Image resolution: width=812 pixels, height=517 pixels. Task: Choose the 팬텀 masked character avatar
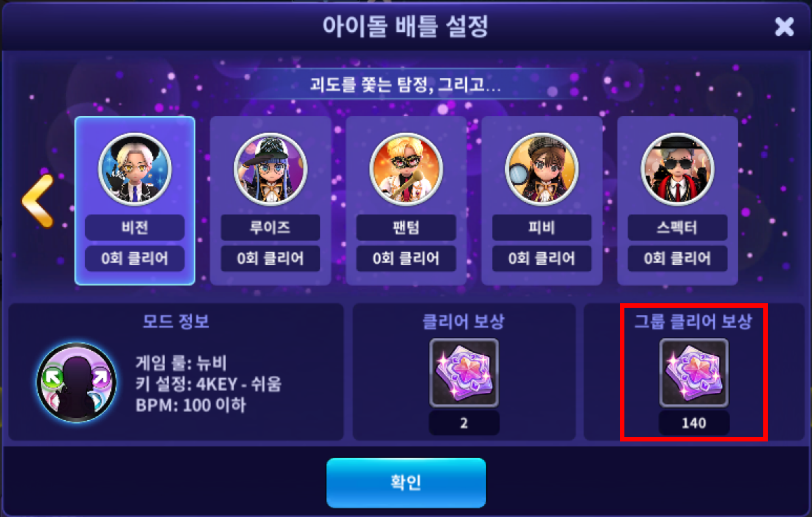coord(406,170)
